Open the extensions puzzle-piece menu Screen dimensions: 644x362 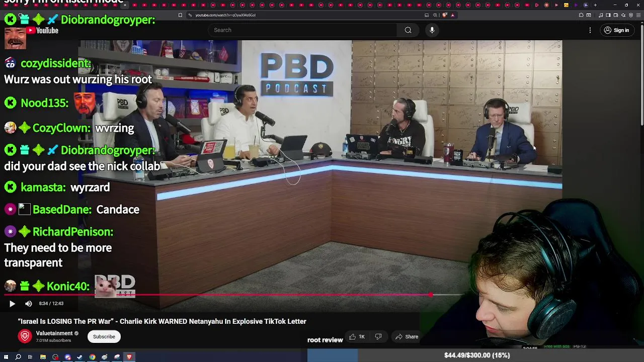coord(581,15)
